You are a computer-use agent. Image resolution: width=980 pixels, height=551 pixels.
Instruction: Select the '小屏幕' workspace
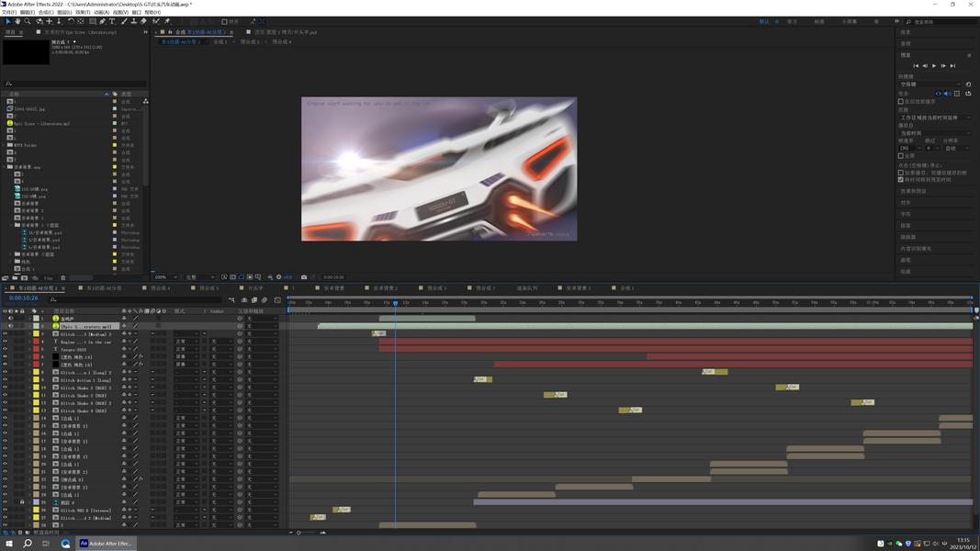click(x=849, y=22)
